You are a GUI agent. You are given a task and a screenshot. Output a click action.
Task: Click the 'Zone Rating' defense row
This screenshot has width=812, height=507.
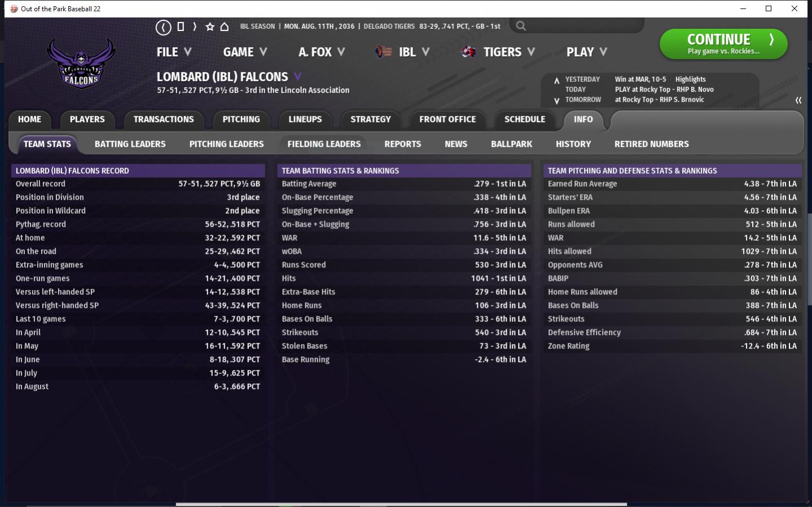pyautogui.click(x=672, y=346)
